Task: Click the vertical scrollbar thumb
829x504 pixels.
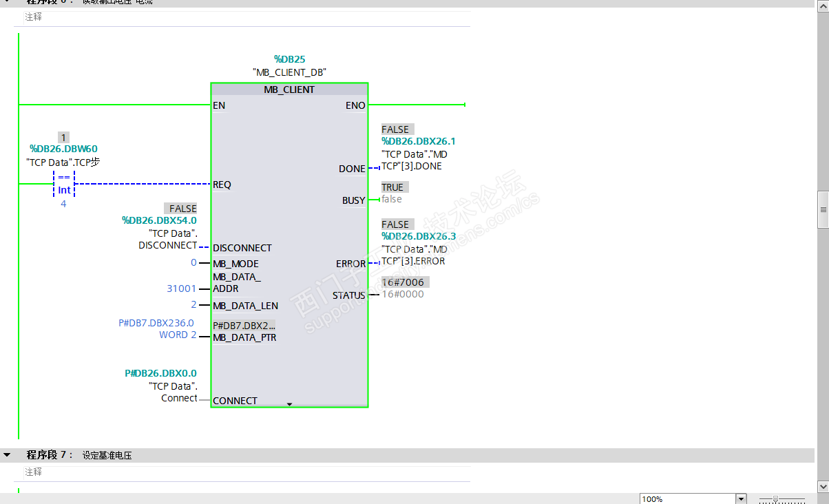Action: pos(823,209)
